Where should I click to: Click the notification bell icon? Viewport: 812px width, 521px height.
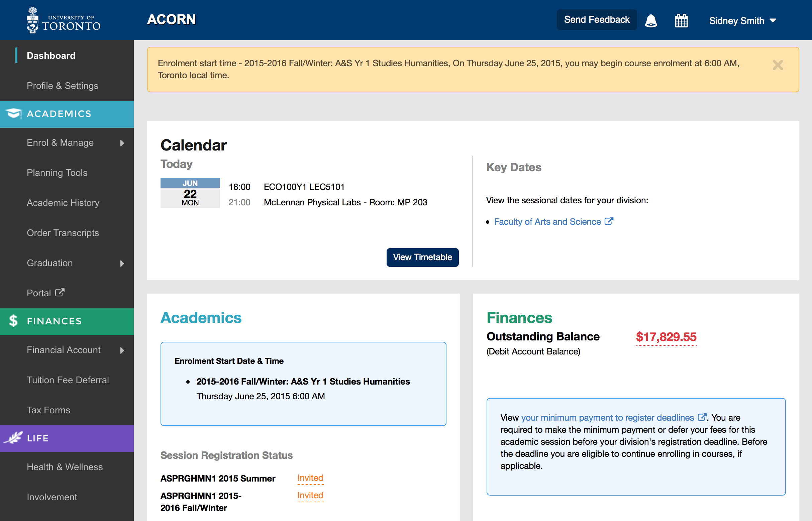click(x=650, y=21)
